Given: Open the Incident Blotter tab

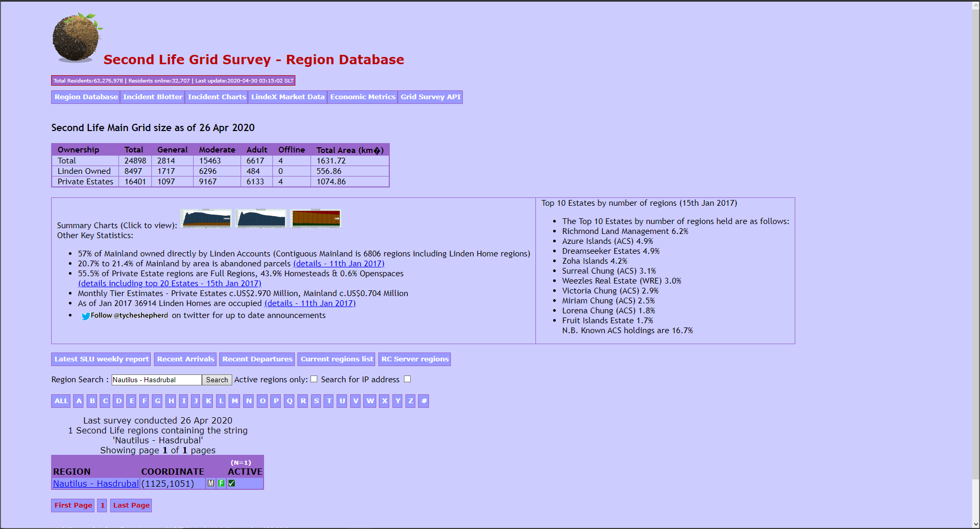Looking at the screenshot, I should (x=153, y=97).
